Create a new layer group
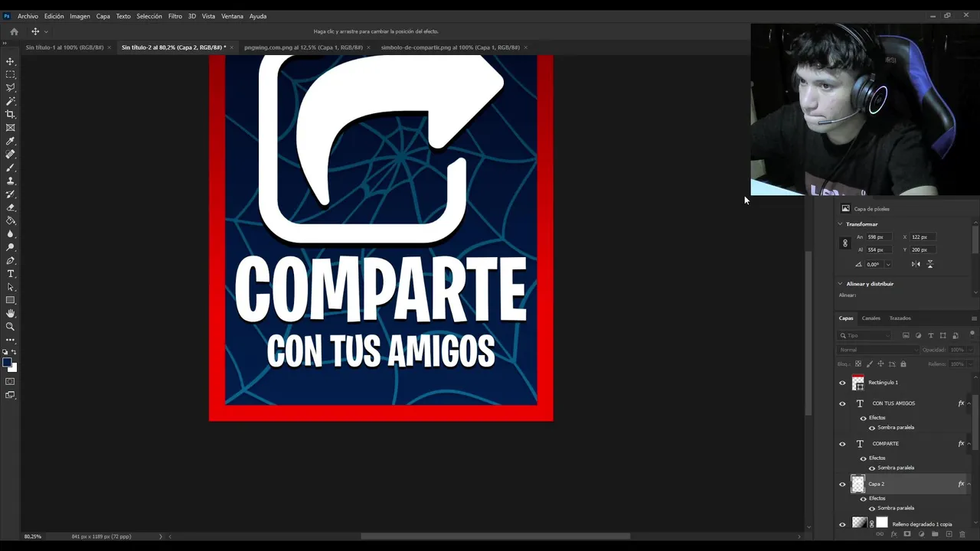This screenshot has height=551, width=980. point(936,534)
